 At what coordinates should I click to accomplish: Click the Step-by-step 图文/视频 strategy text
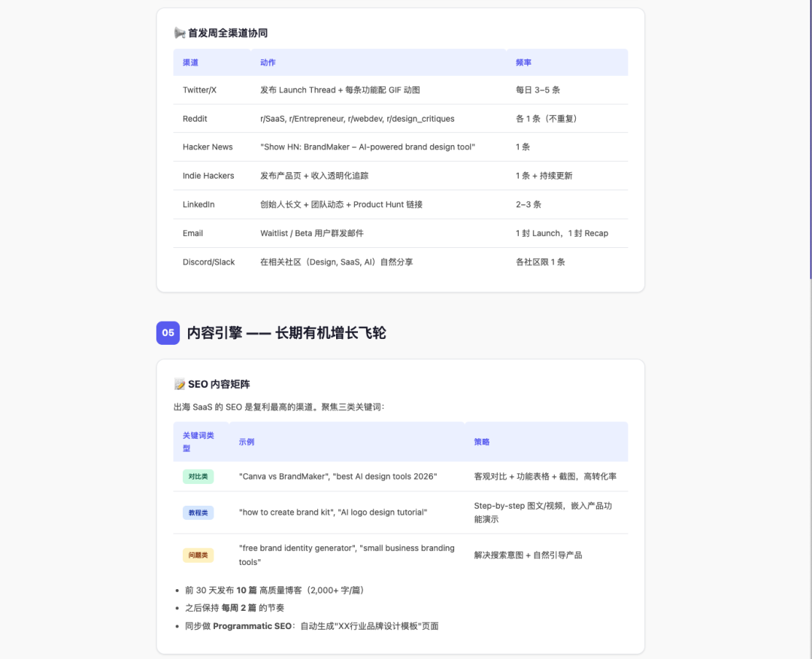544,512
